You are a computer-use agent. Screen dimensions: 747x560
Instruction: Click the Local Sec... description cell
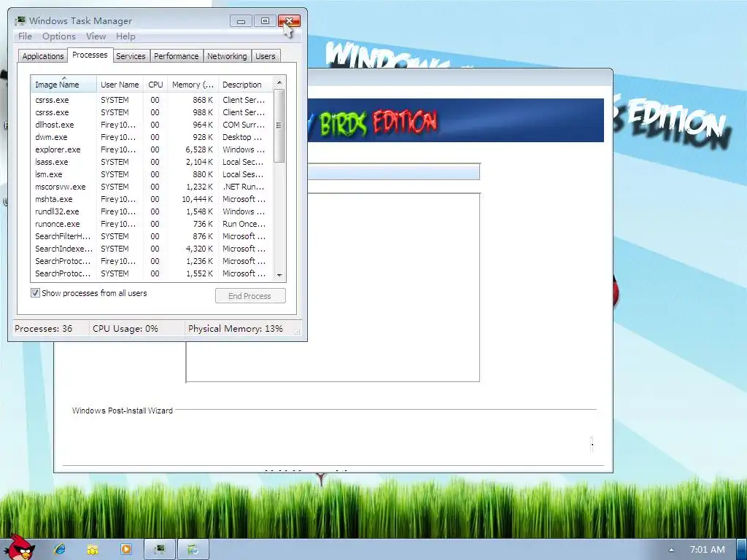243,162
